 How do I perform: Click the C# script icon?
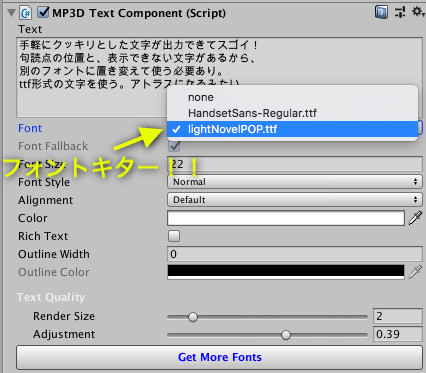[x=26, y=13]
